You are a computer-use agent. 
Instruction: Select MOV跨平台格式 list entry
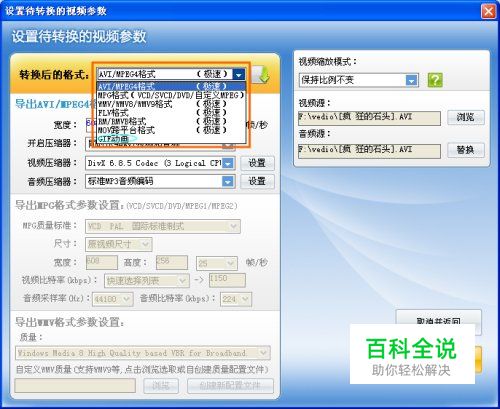(171, 130)
